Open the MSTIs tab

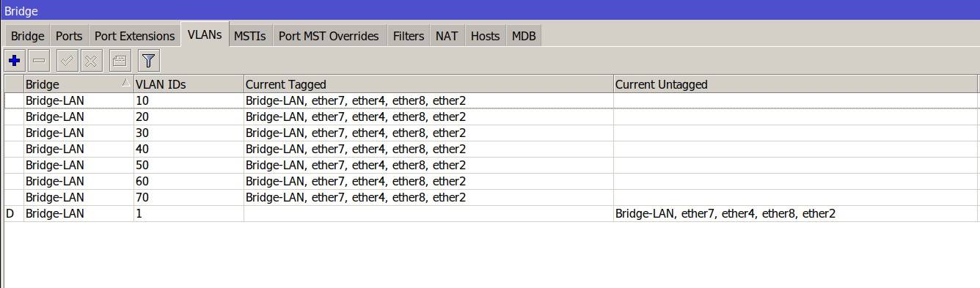pyautogui.click(x=250, y=36)
